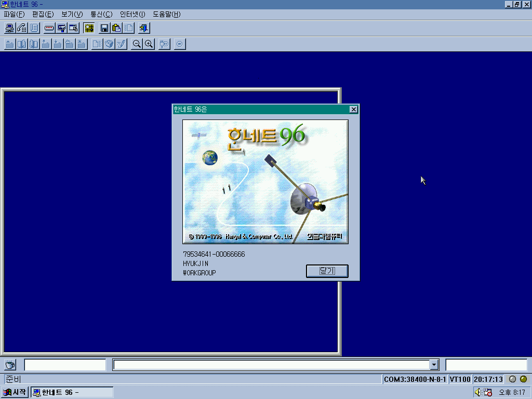Click the floppy disk save icon
The width and height of the screenshot is (532, 399).
(x=104, y=28)
